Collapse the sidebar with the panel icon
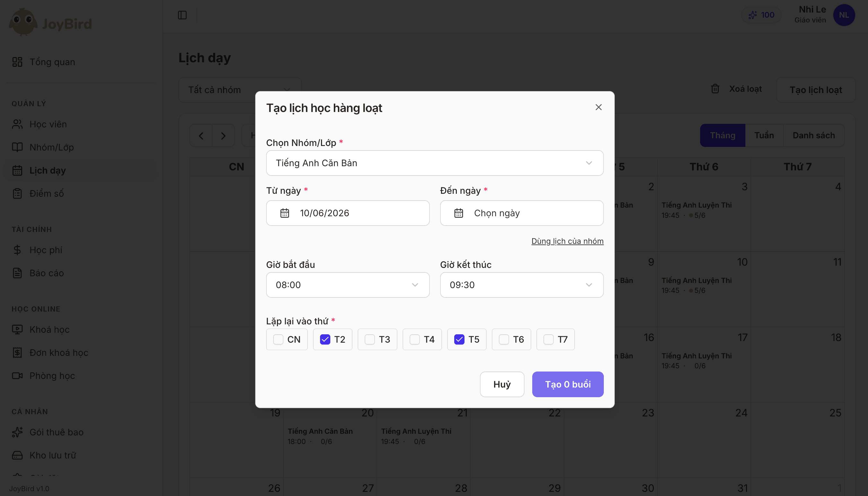Viewport: 868px width, 496px height. pyautogui.click(x=182, y=15)
